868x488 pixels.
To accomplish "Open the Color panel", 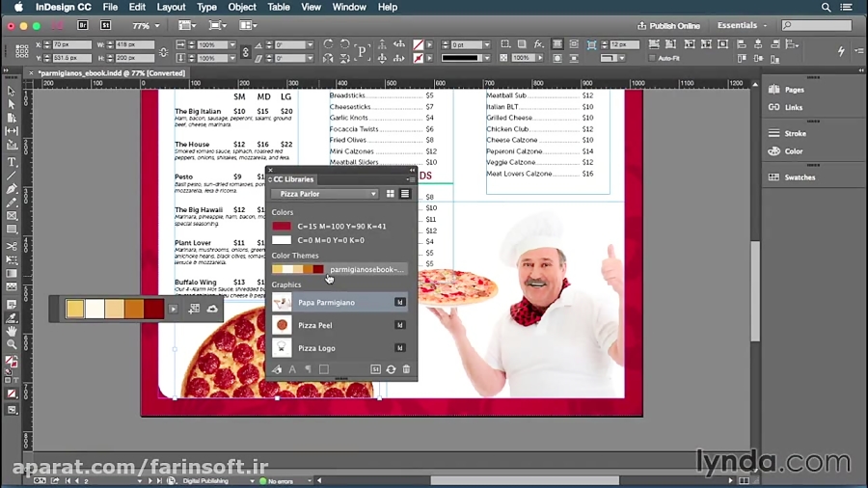I will [x=785, y=151].
